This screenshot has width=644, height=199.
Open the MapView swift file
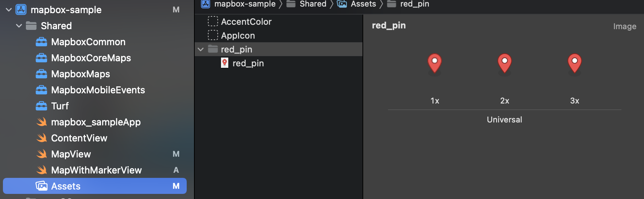coord(71,154)
